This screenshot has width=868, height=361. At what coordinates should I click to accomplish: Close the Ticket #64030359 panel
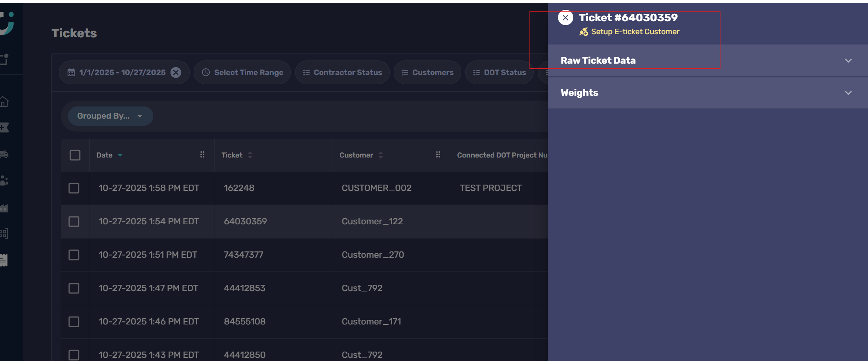tap(565, 18)
